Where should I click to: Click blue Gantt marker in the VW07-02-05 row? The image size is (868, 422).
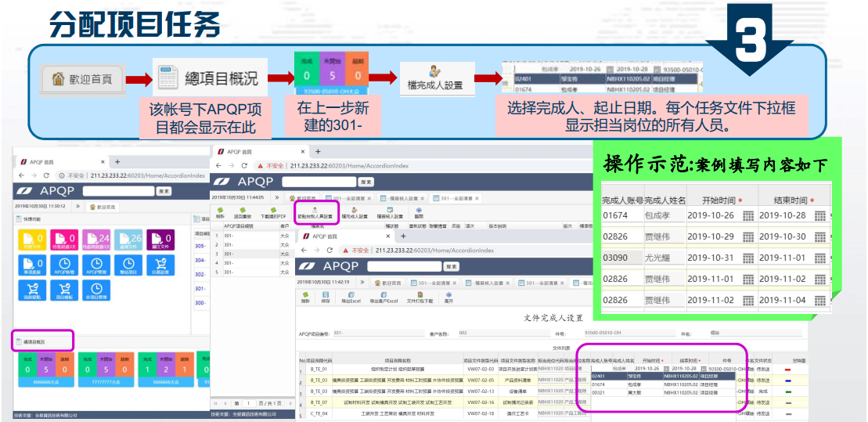point(787,380)
